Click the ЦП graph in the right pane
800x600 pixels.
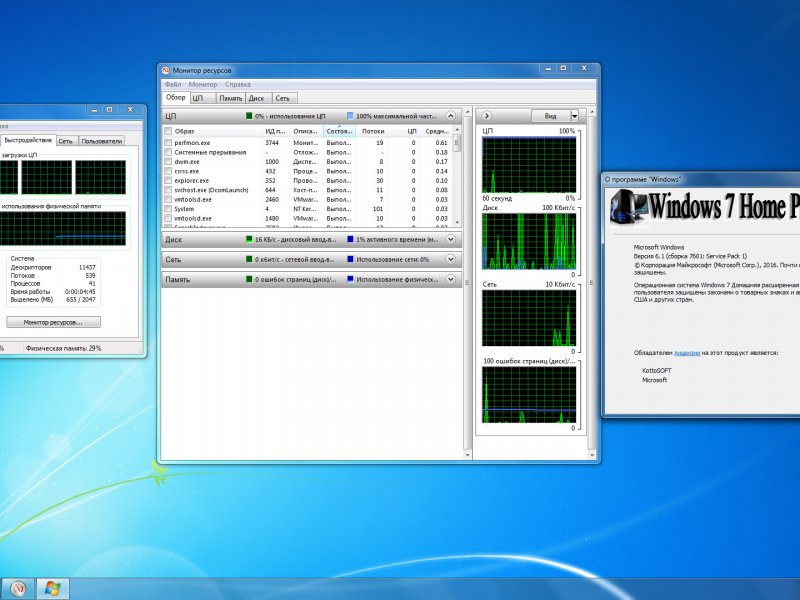click(x=529, y=165)
